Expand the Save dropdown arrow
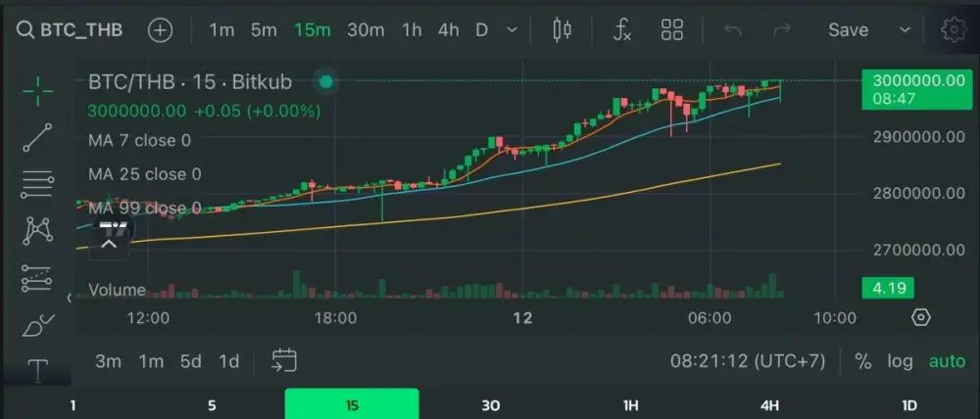The width and height of the screenshot is (980, 419). click(904, 29)
